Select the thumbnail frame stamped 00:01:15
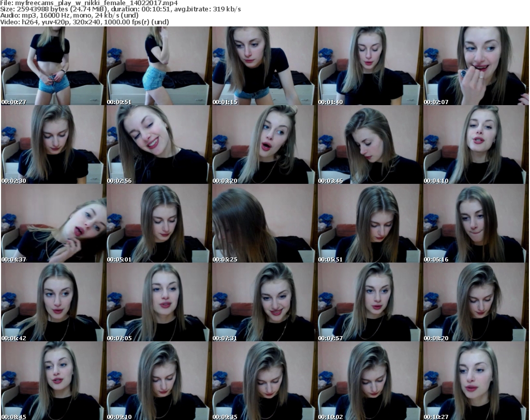The image size is (530, 420). [x=264, y=66]
